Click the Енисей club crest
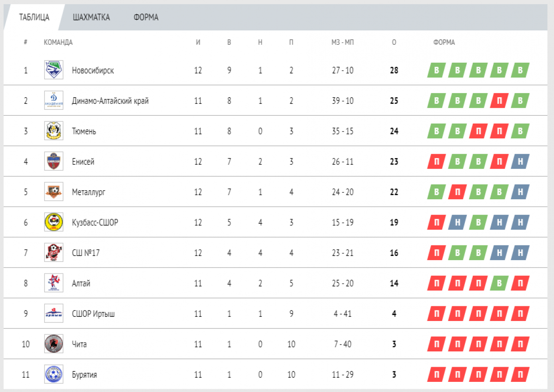This screenshot has width=554, height=392. [54, 161]
